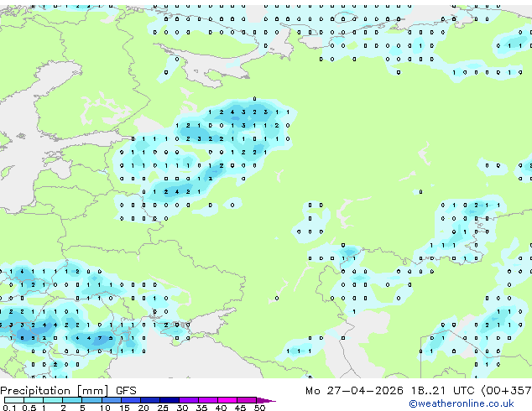Click the 35–40 mm legend color swatch
Viewport: 532px width, 411px height.
coord(208,400)
